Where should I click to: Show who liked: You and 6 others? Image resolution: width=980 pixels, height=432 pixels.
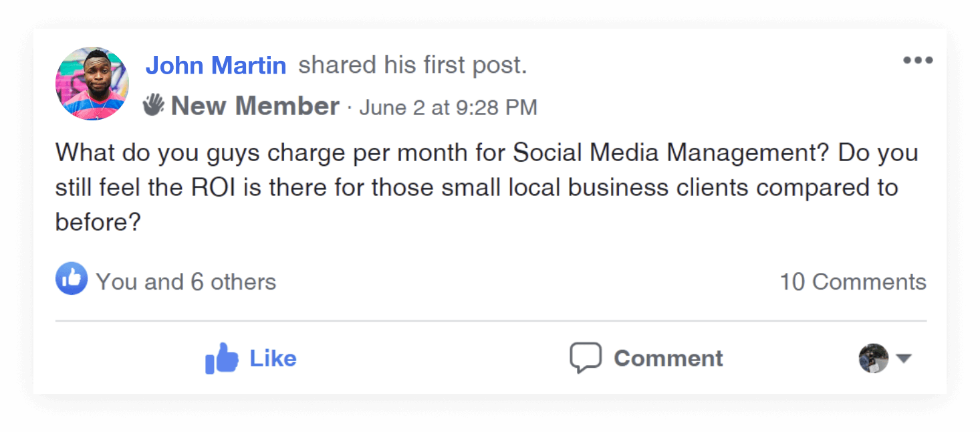click(186, 282)
